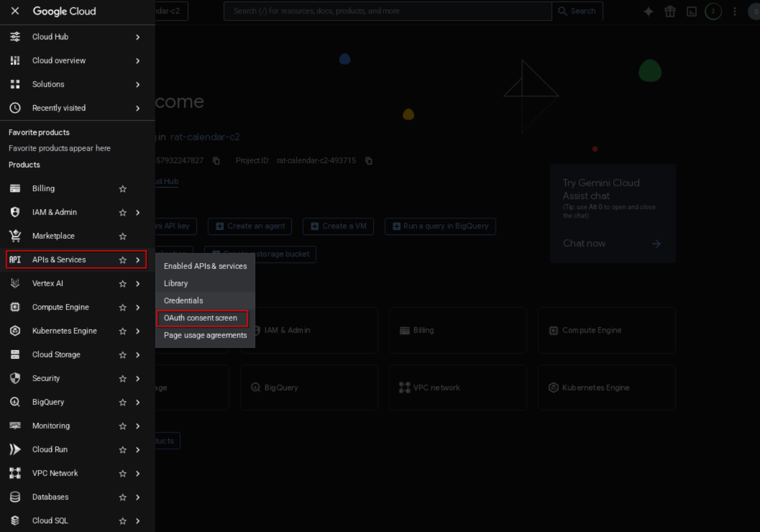Open the notifications counter badge
Viewport: 760px width, 532px height.
point(713,11)
